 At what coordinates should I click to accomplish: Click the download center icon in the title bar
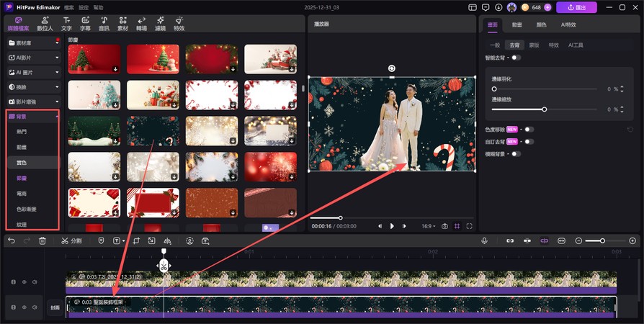click(498, 7)
